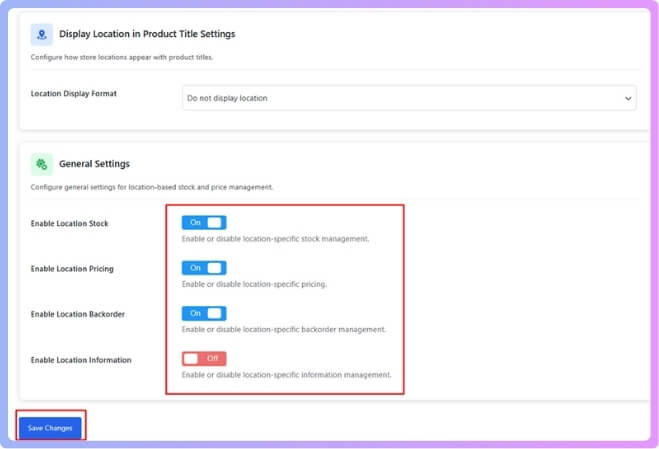The height and width of the screenshot is (449, 659).
Task: Click the Location Display Format label
Action: (x=74, y=94)
